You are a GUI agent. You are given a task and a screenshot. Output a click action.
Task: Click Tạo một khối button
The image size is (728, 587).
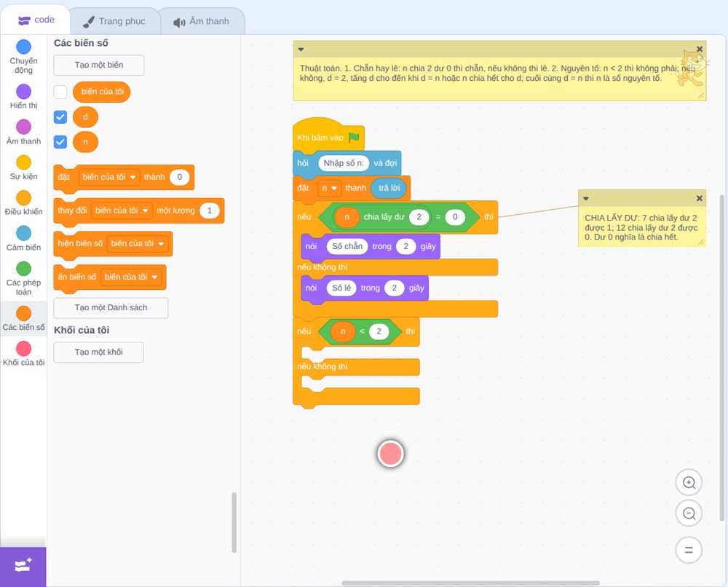(x=99, y=352)
